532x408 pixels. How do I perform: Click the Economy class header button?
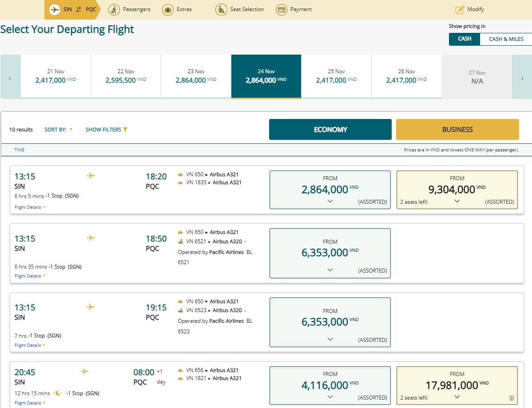click(x=330, y=130)
